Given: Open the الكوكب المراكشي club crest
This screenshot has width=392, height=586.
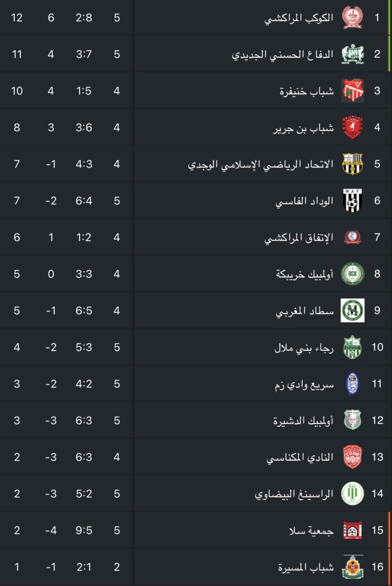Looking at the screenshot, I should [353, 18].
